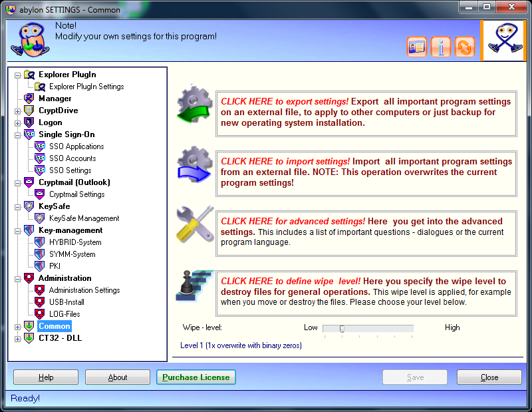This screenshot has height=412, width=532.
Task: Click the orange refresh arrows icon
Action: click(x=465, y=47)
